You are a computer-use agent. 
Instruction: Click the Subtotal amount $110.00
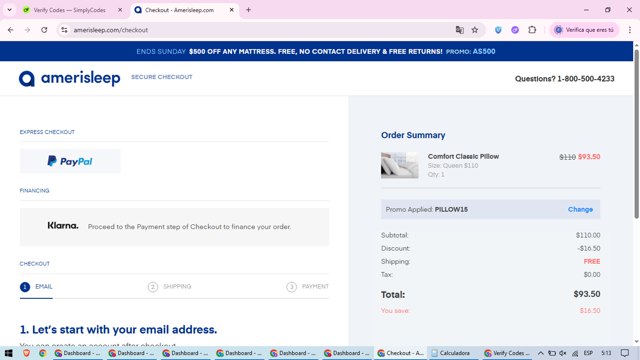click(x=588, y=235)
